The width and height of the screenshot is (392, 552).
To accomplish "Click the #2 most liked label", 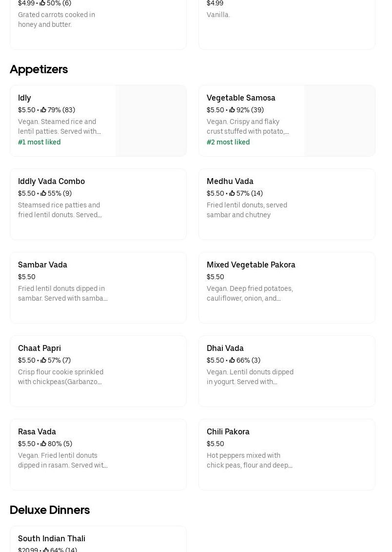I will 228,142.
